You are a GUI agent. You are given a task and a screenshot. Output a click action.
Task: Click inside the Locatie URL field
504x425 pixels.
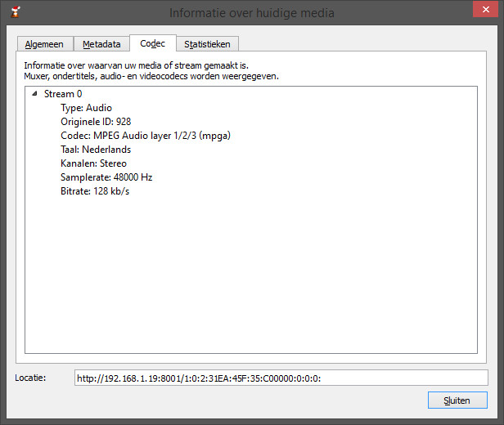[281, 378]
